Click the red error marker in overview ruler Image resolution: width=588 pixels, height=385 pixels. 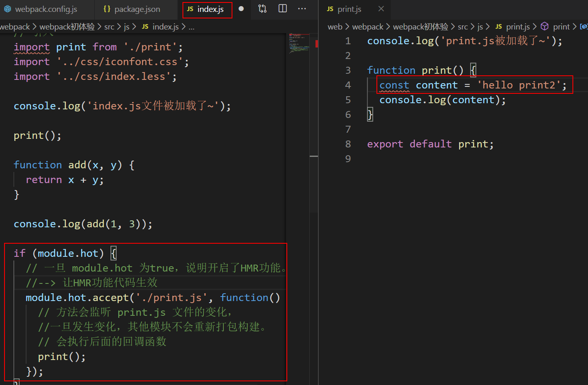coord(317,44)
